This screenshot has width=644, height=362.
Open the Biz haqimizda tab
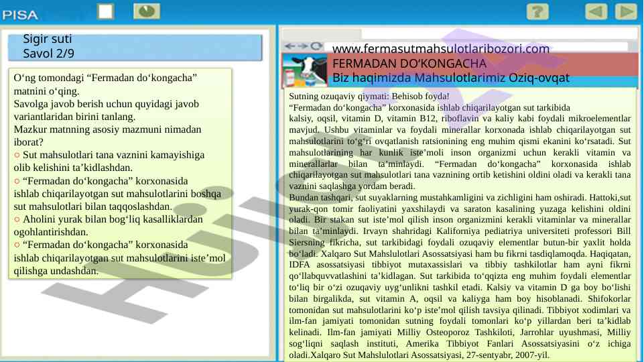[371, 78]
